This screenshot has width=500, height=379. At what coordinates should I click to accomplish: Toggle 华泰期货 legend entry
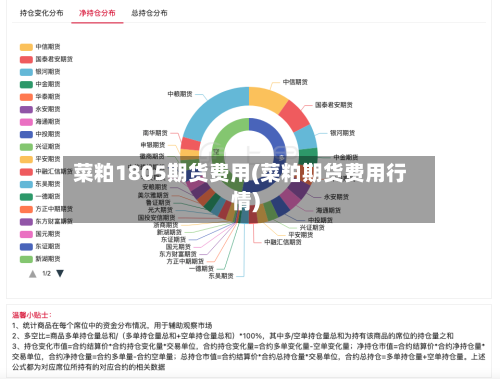tap(40, 97)
